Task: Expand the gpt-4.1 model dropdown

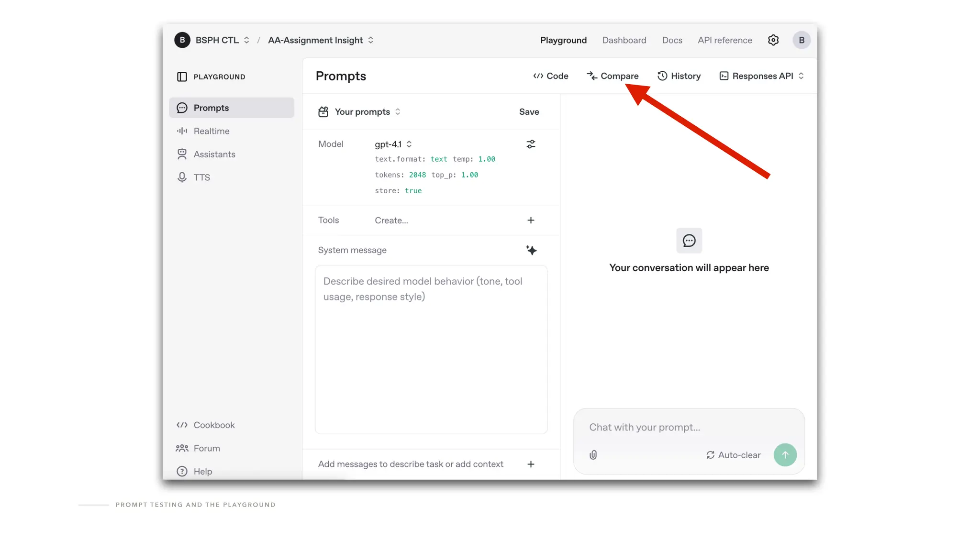Action: point(393,144)
